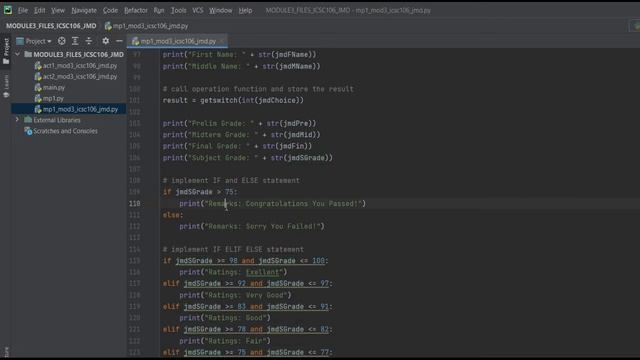This screenshot has height=360, width=640.
Task: Close the mp1_mod3_icsc106_jmd.py editor tab
Action: point(222,41)
